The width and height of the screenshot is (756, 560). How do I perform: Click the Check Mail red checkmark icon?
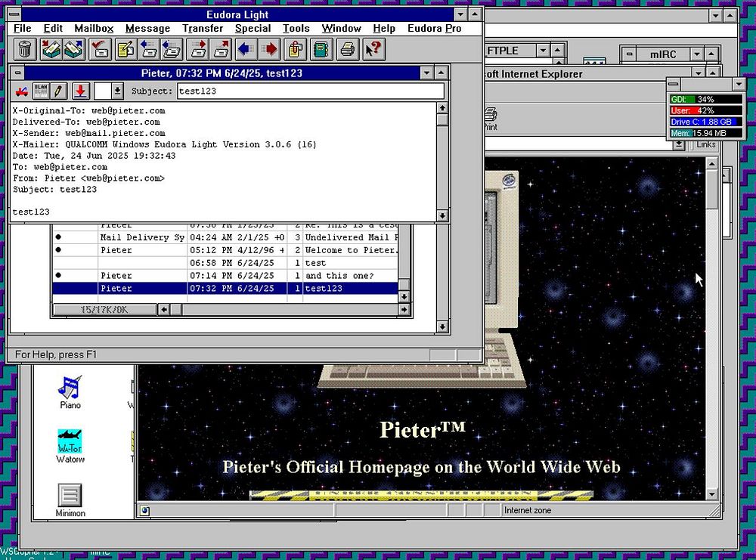100,49
